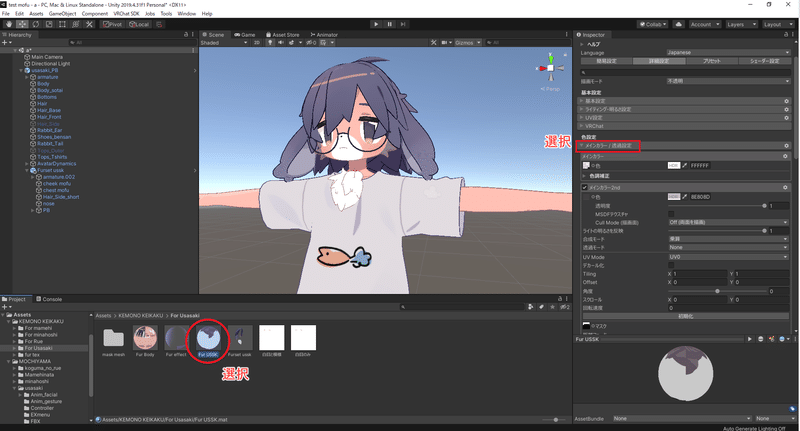Viewport: 800px width, 431px height.
Task: Select the Hand tool in toolbar
Action: click(x=9, y=24)
